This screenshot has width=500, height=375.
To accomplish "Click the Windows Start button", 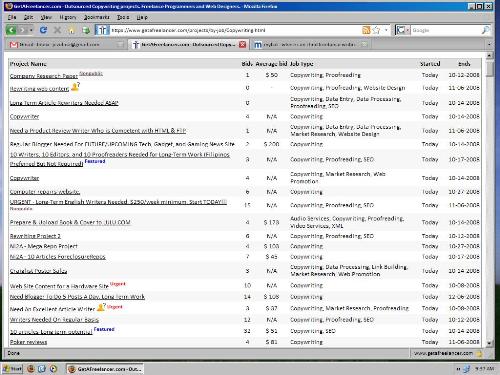I will [x=12, y=369].
